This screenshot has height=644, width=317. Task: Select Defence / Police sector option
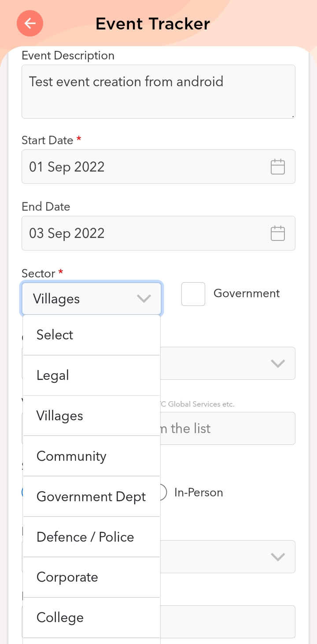tap(92, 537)
